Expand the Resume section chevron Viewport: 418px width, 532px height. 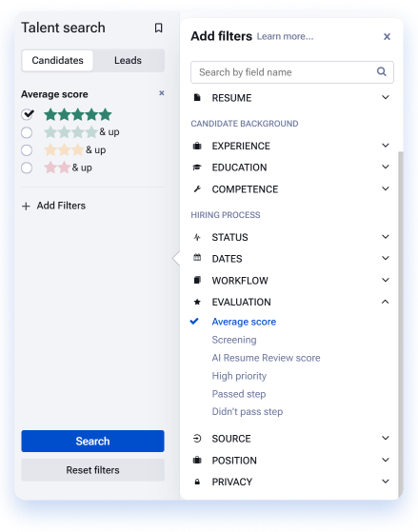point(386,97)
